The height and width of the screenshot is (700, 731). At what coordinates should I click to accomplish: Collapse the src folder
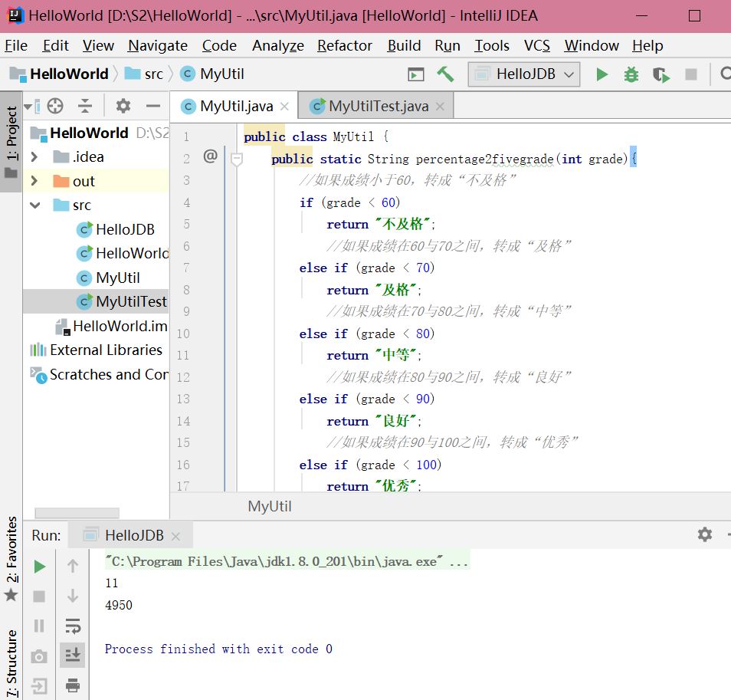(x=35, y=205)
